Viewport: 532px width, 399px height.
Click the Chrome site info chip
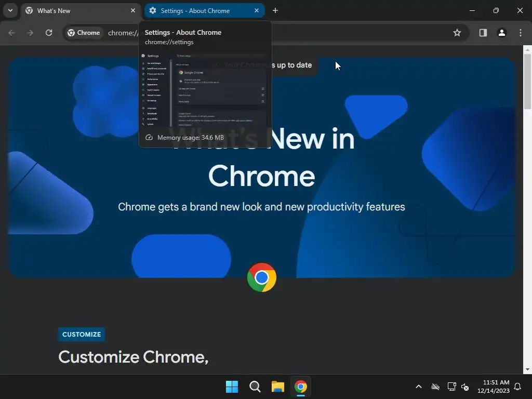[x=84, y=33]
